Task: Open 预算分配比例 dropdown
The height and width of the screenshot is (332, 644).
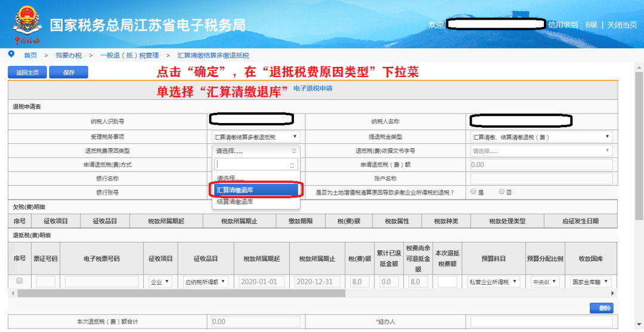Action: 545,282
